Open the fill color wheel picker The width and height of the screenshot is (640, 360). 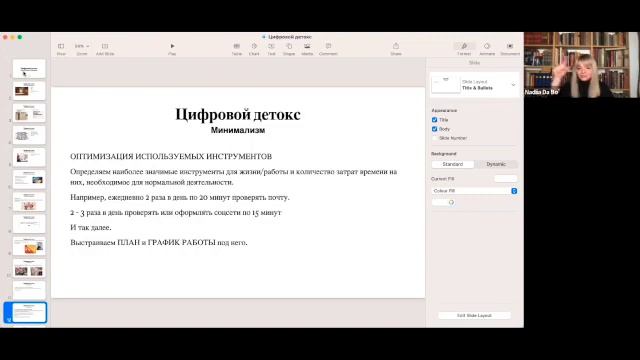click(451, 202)
